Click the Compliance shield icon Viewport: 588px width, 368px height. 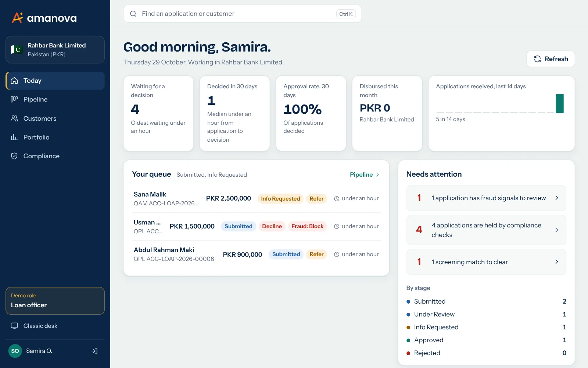click(x=14, y=156)
